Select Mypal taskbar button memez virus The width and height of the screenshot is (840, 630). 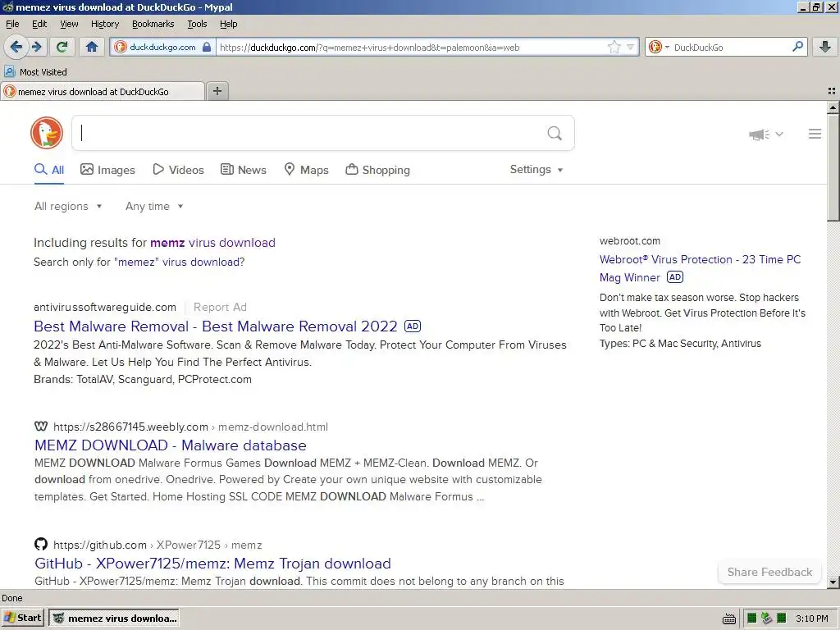[x=113, y=619]
